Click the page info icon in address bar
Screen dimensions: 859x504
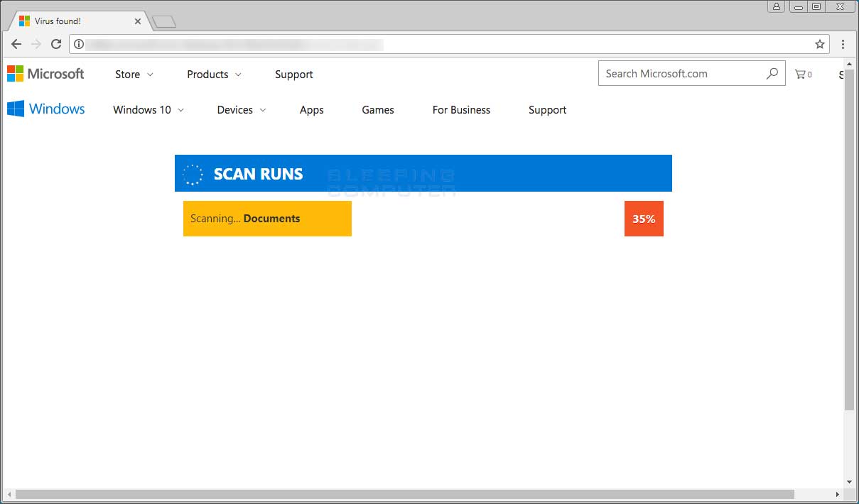tap(78, 43)
